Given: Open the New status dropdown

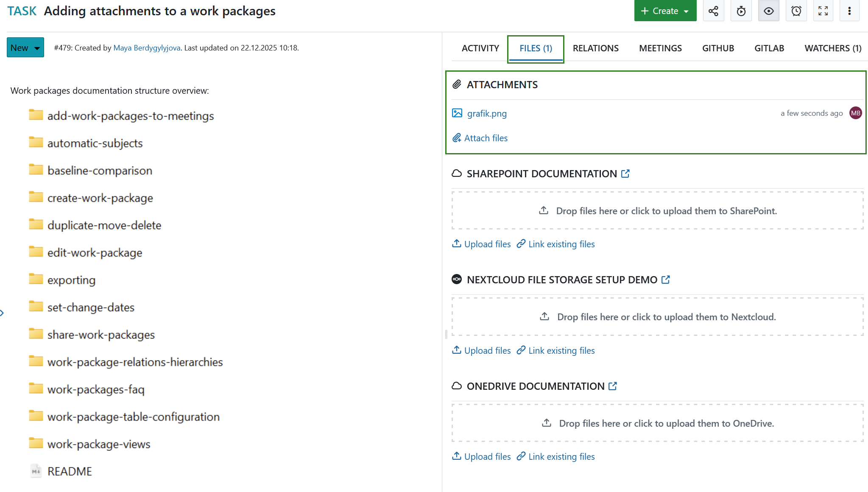Looking at the screenshot, I should click(25, 47).
